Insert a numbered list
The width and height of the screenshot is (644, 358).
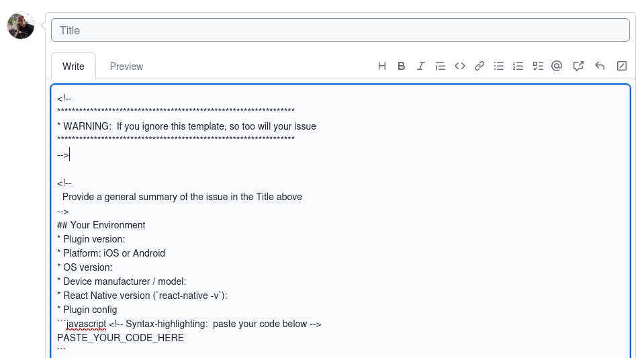coord(518,66)
